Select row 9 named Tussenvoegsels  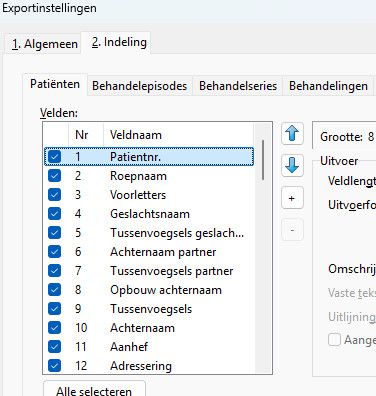(149, 309)
